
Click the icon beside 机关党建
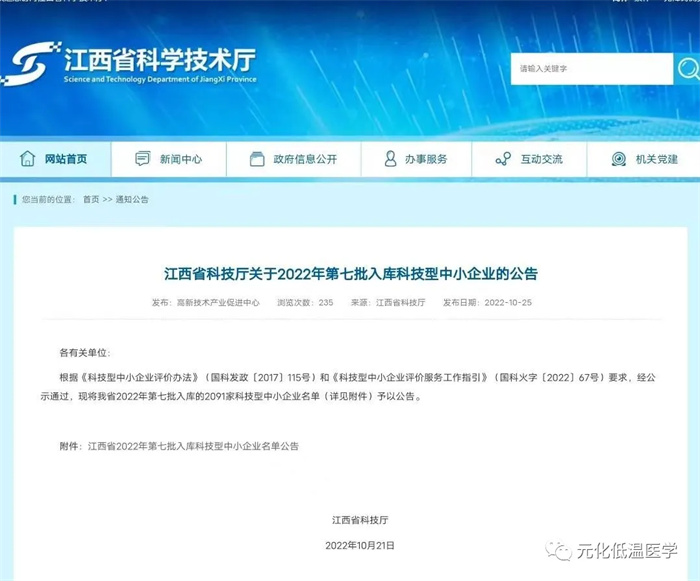[x=618, y=159]
